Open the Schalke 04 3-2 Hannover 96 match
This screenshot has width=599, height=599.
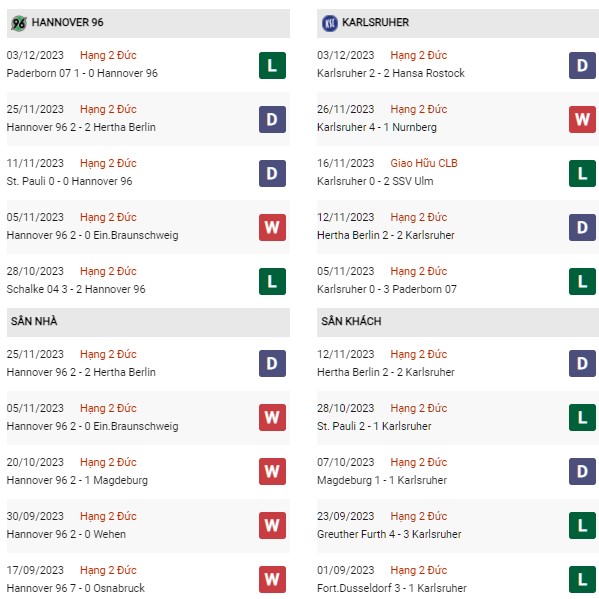tap(76, 289)
